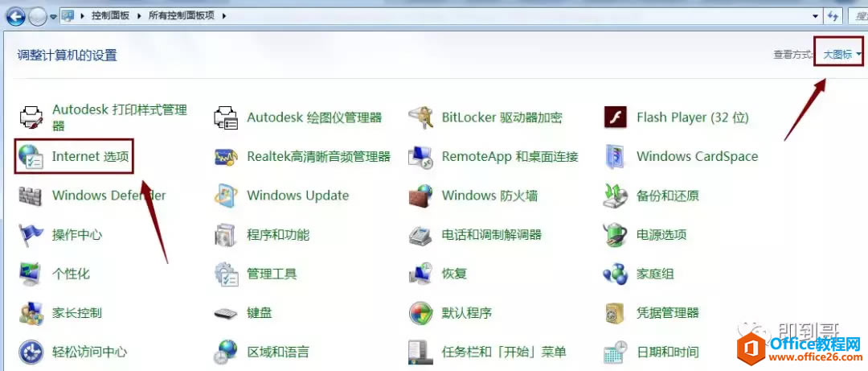The height and width of the screenshot is (371, 868).
Task: Open the 日期和时间 calendar icon
Action: pos(616,352)
